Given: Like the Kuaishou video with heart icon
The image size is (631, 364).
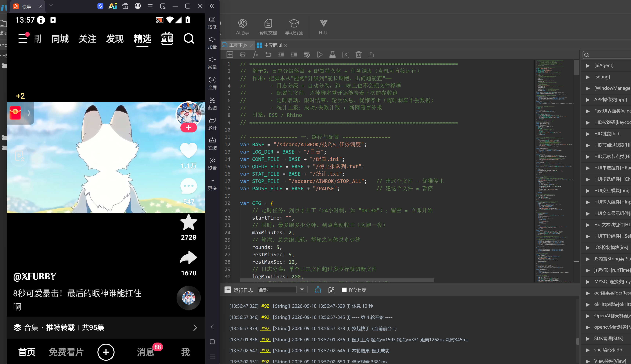Looking at the screenshot, I should click(188, 150).
